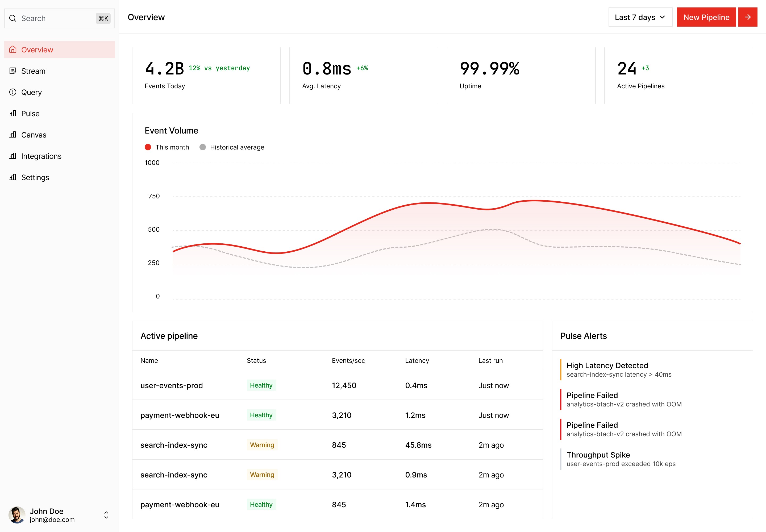
Task: Toggle the This month legend series
Action: coord(167,147)
